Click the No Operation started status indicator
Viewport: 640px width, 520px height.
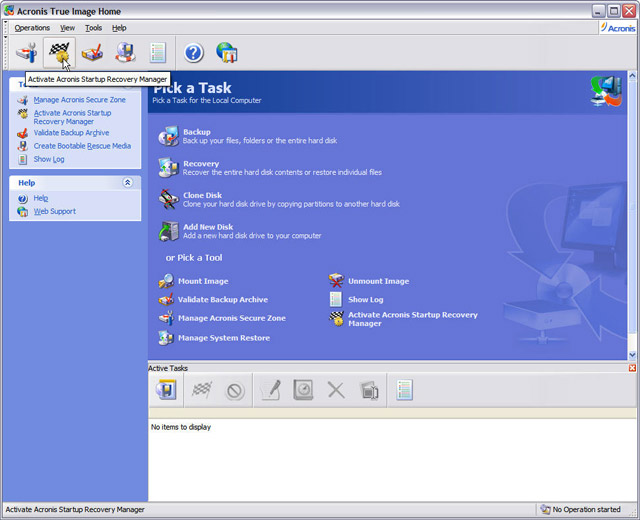click(x=580, y=509)
